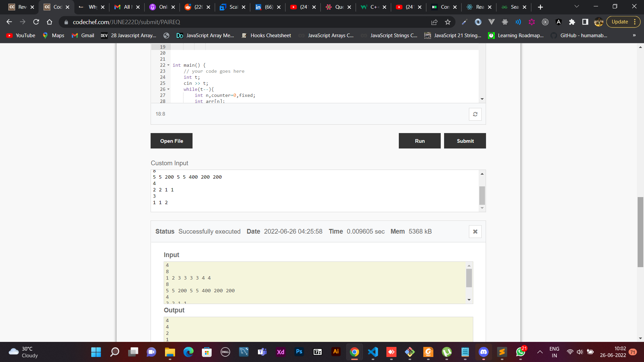Expand hidden bookmarks overflow chevron
644x362 pixels.
634,36
